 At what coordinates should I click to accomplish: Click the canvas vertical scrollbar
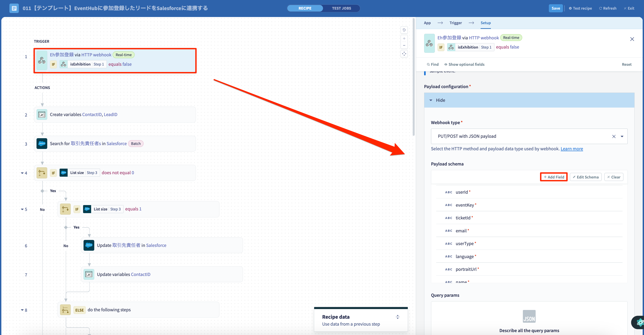click(414, 77)
